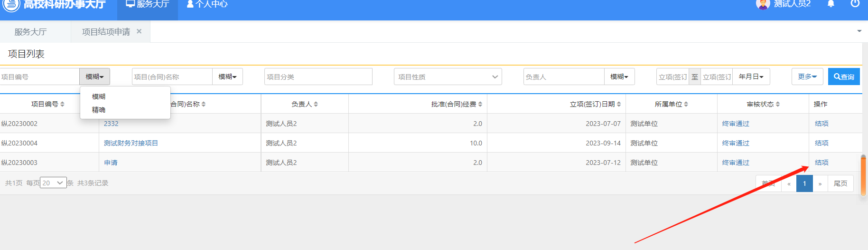868x250 pixels.
Task: Sort by 负责人 column arrows
Action: [316, 104]
